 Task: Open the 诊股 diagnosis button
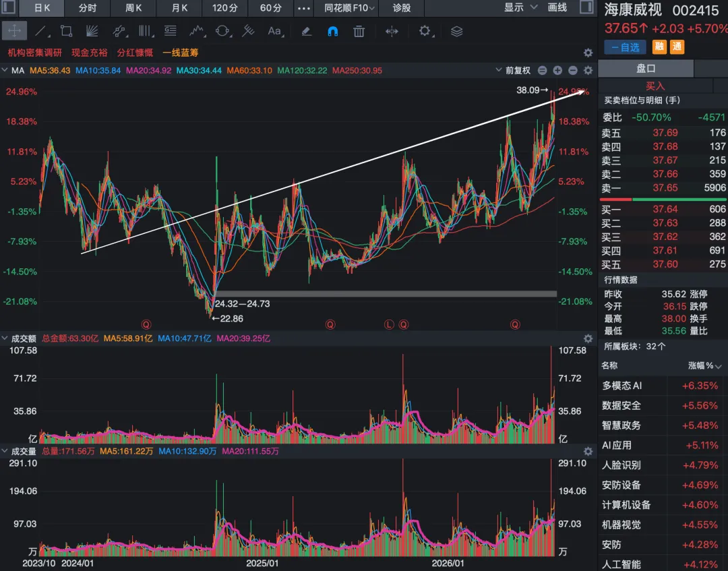pyautogui.click(x=402, y=8)
